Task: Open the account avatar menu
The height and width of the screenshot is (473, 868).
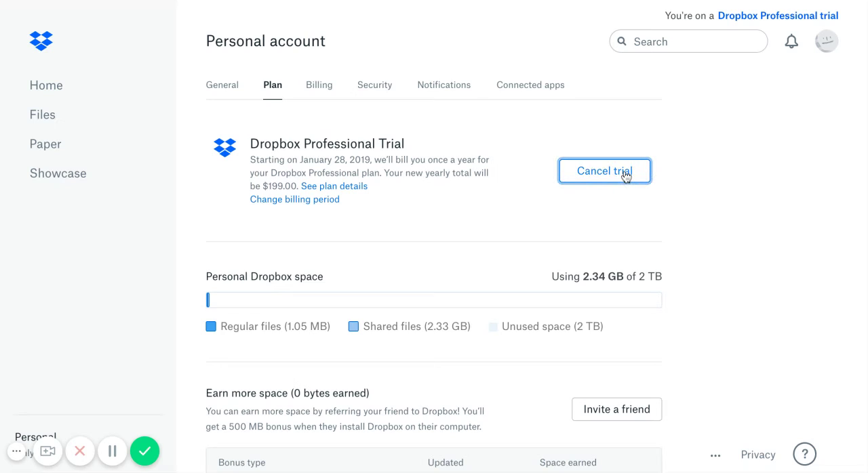Action: [827, 41]
